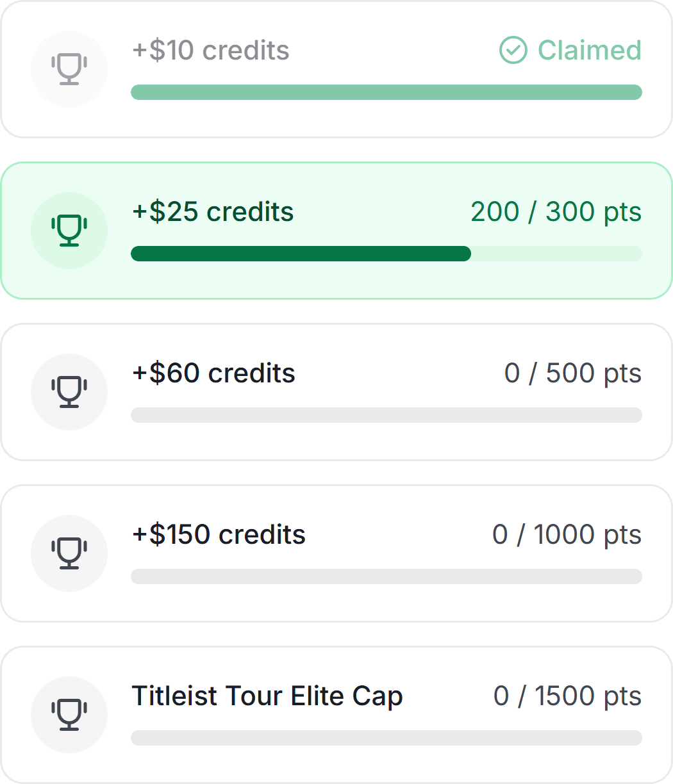Click the 0 / 1500 pts counter
The image size is (673, 784).
(x=567, y=696)
